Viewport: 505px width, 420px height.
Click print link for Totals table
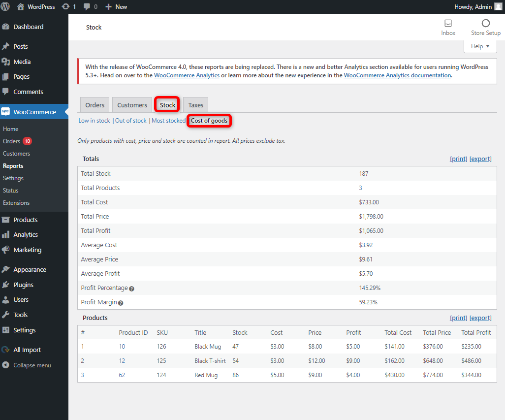pos(459,159)
